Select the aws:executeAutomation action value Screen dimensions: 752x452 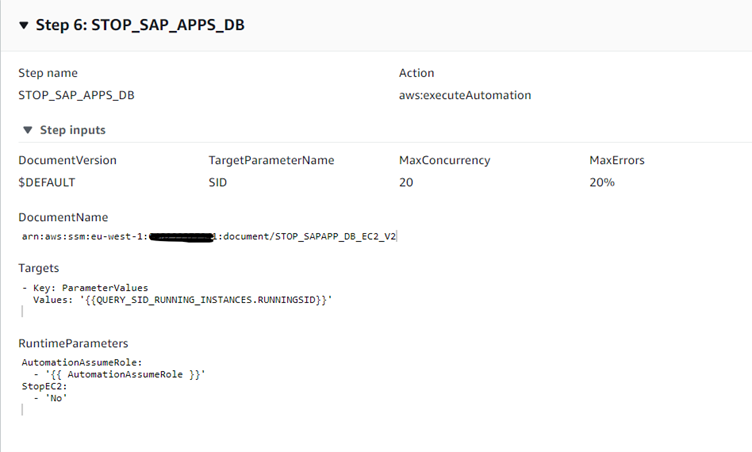[465, 95]
